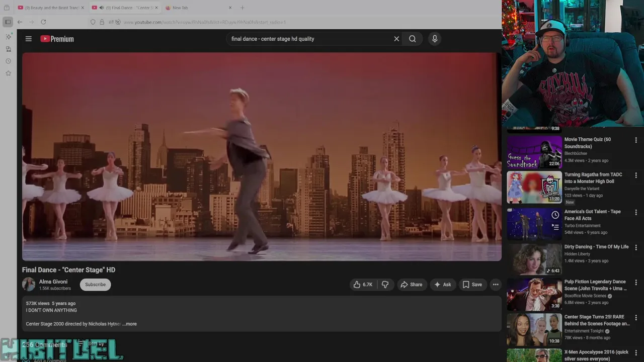Click the site padlock security icon
This screenshot has width=644, height=362.
click(x=102, y=22)
